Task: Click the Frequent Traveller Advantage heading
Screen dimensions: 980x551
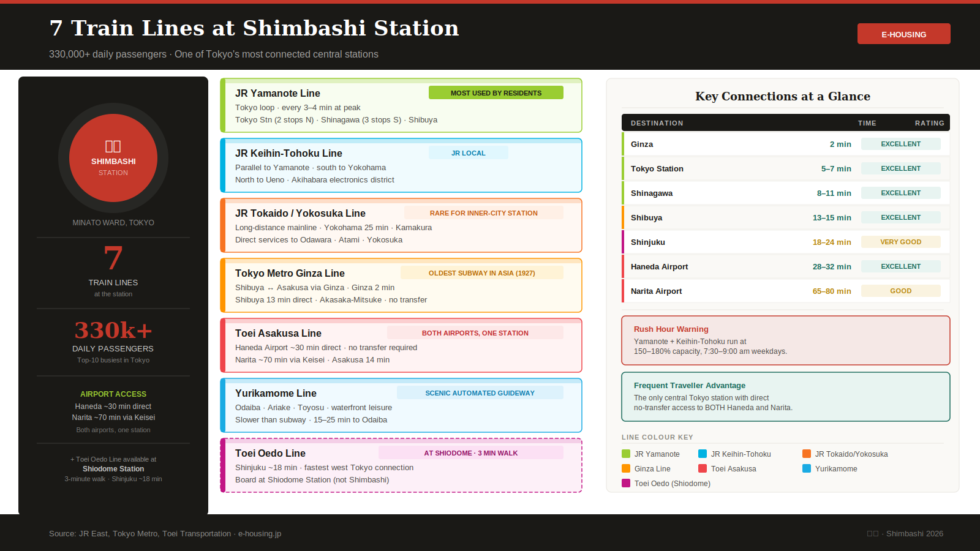Action: click(690, 385)
